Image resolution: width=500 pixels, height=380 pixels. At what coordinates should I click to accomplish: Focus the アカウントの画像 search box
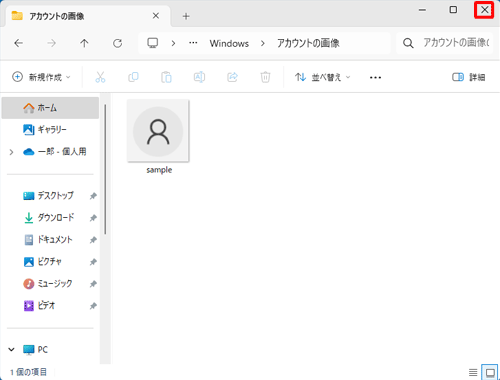[x=446, y=43]
